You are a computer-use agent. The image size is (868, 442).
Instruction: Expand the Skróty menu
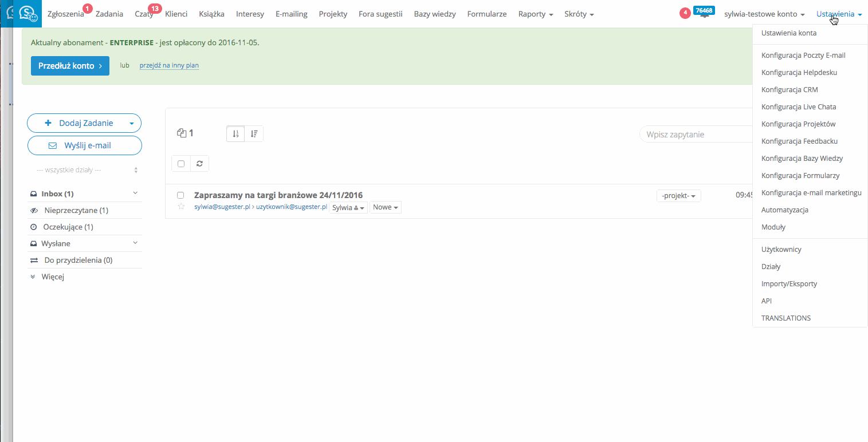click(x=579, y=14)
